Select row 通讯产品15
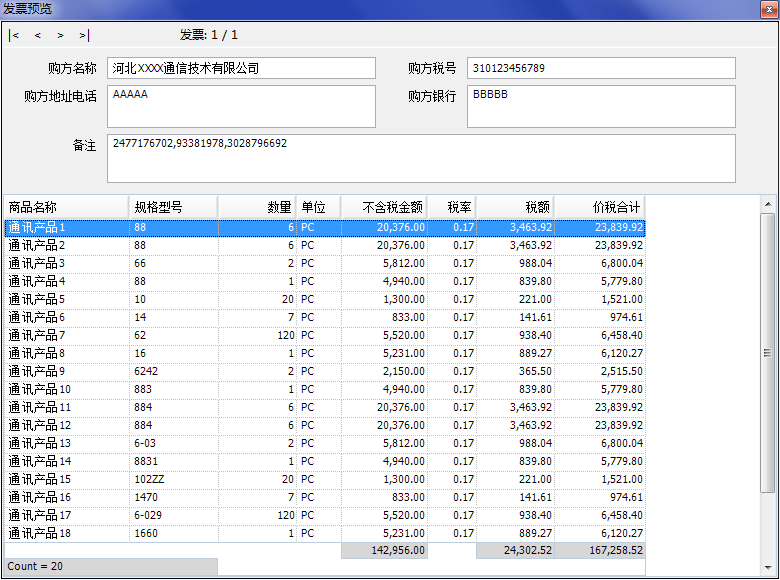 pos(325,480)
